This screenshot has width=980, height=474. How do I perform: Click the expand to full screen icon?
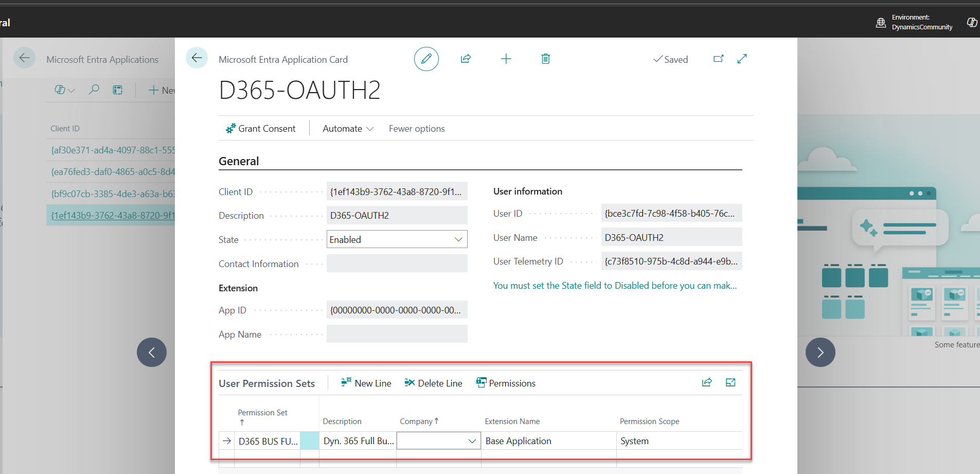(x=742, y=59)
